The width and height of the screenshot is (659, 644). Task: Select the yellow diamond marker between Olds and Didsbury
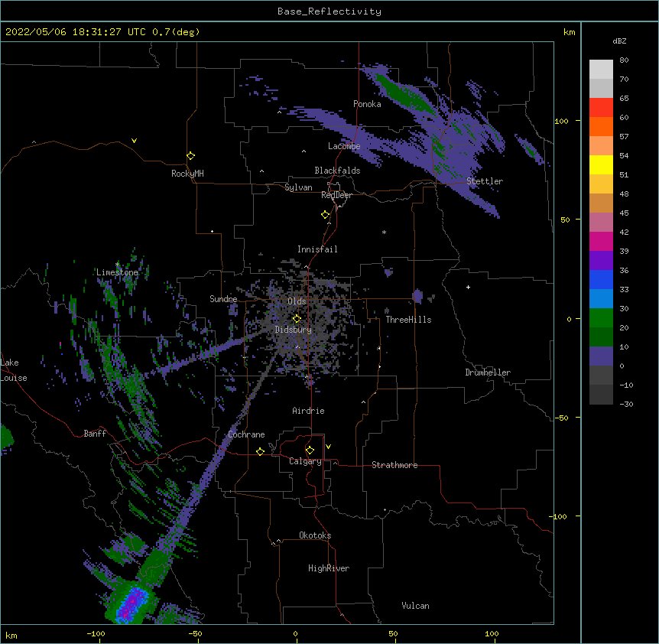(x=297, y=319)
